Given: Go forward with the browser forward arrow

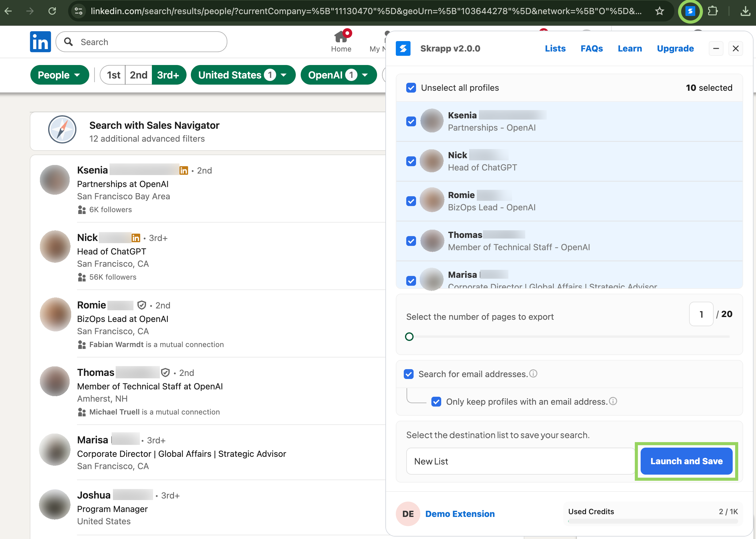Looking at the screenshot, I should [30, 11].
